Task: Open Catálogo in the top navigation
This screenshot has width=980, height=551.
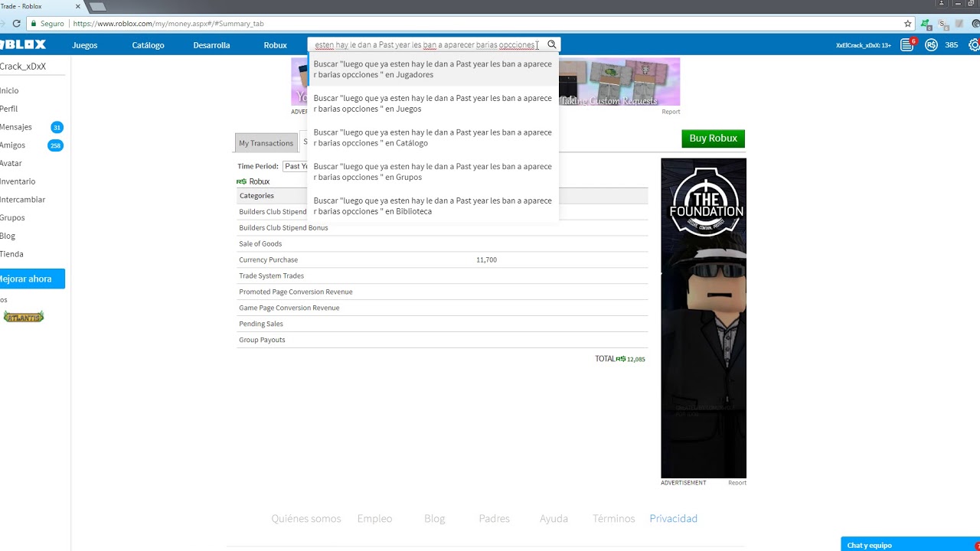Action: pos(148,45)
